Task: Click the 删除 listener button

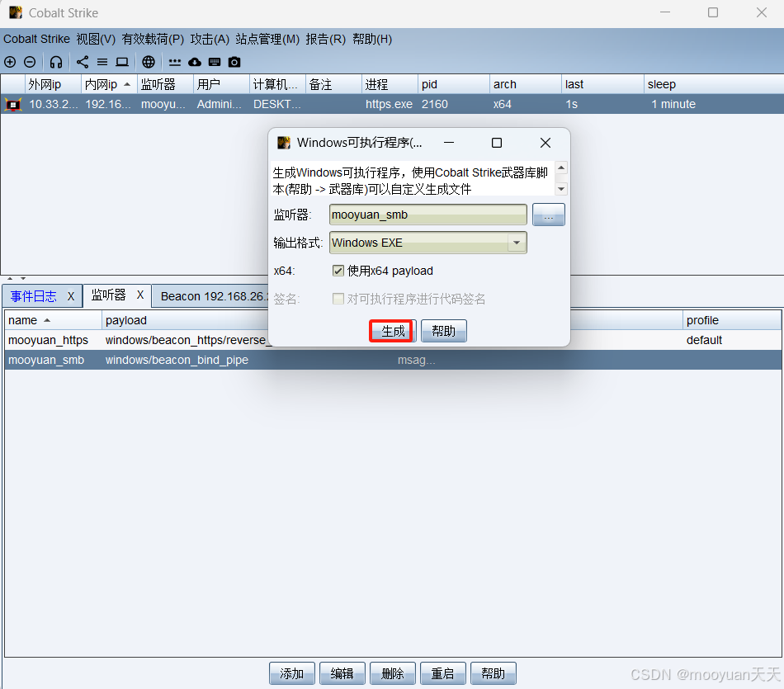Action: point(393,673)
